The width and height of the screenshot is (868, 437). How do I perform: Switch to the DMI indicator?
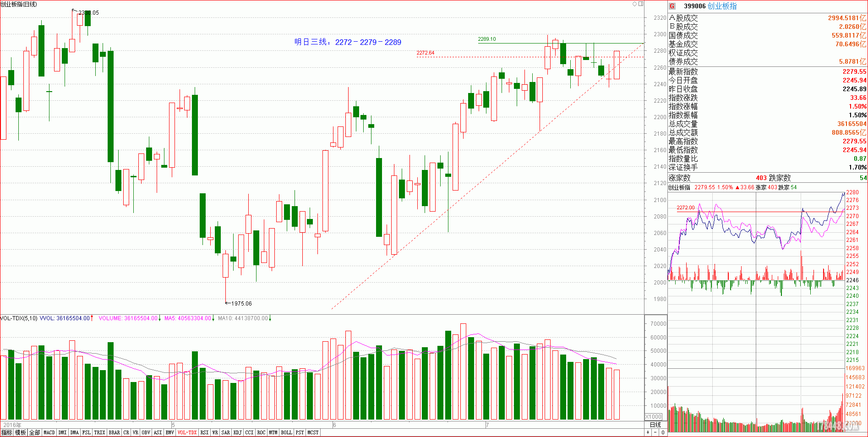(x=62, y=432)
